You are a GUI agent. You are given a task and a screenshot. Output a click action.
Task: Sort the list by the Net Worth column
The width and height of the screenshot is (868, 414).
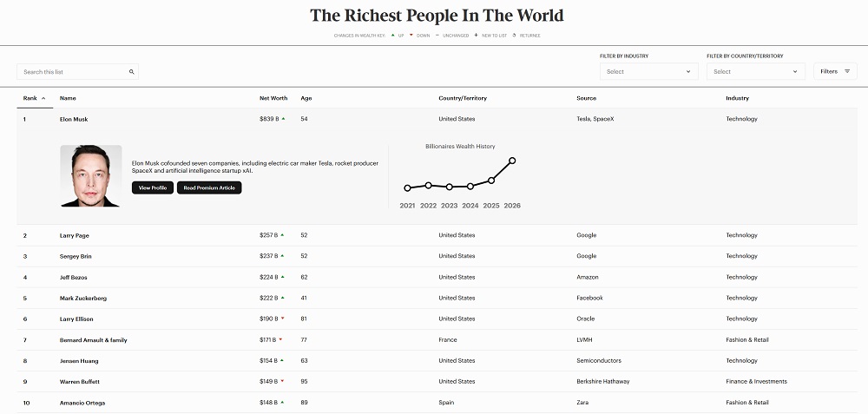click(273, 98)
